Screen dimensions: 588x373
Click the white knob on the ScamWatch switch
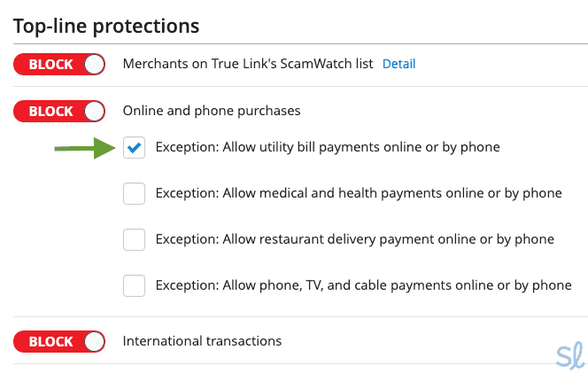(94, 65)
